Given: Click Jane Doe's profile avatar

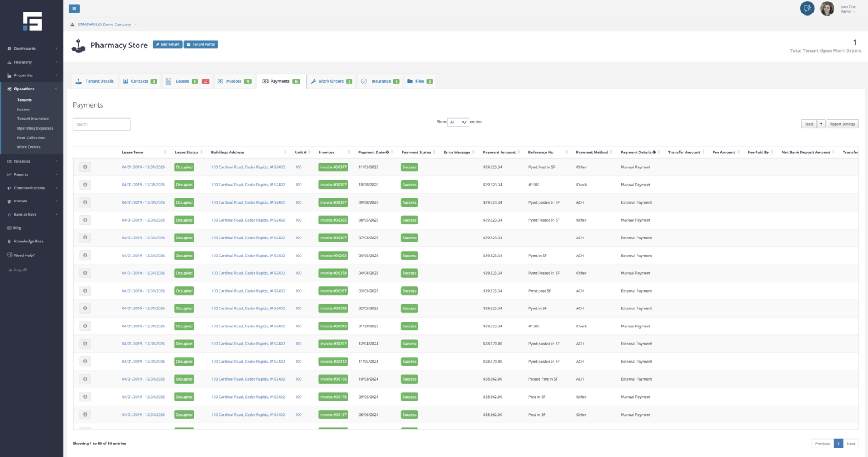Looking at the screenshot, I should pos(827,9).
